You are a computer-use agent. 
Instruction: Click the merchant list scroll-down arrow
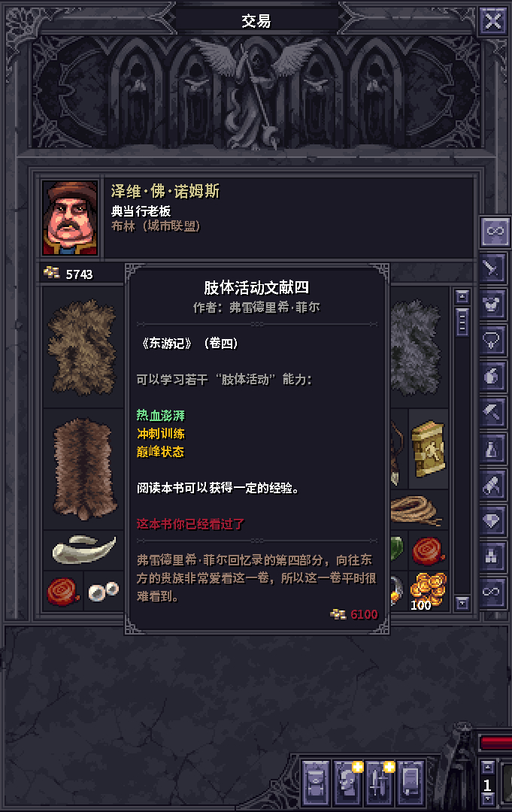(462, 603)
